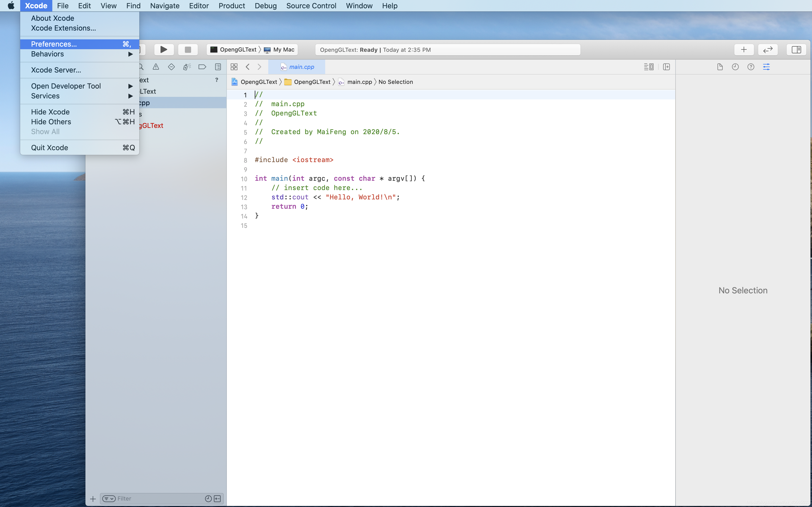The image size is (812, 507).
Task: Click the navigator Filter field
Action: (x=158, y=499)
